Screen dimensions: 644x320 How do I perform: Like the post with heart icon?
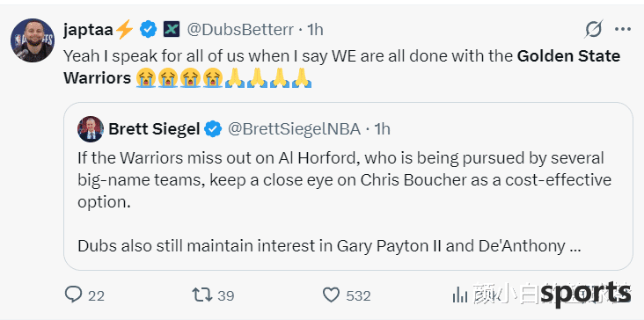331,295
